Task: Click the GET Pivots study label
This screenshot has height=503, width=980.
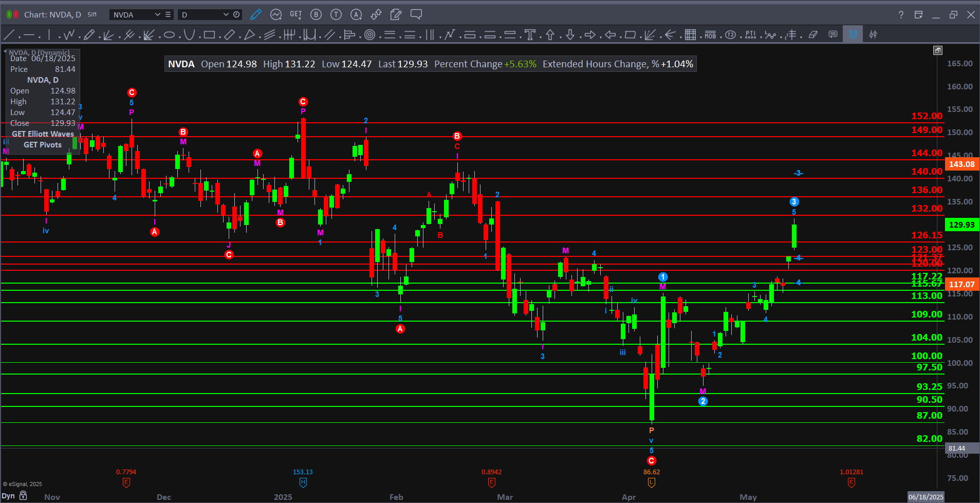Action: point(43,145)
